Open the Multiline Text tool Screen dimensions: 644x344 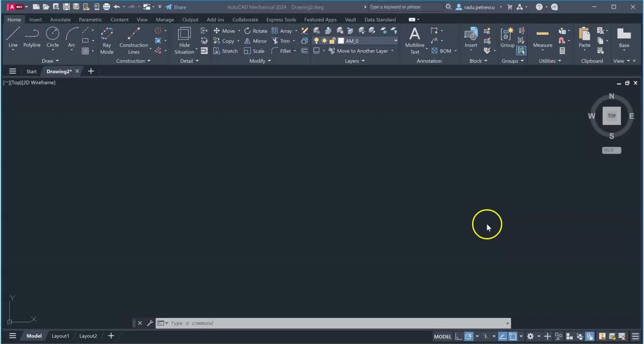[x=415, y=40]
